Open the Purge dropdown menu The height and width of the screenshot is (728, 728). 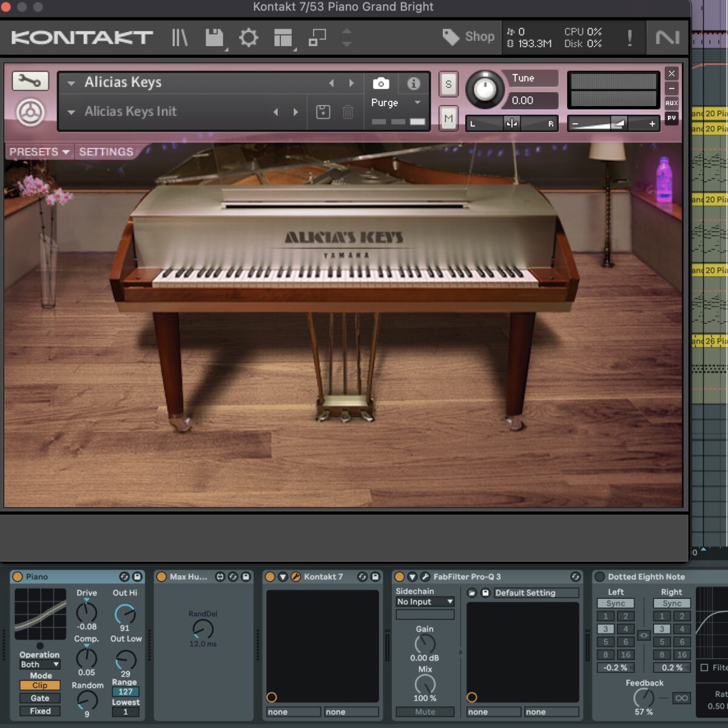point(396,103)
